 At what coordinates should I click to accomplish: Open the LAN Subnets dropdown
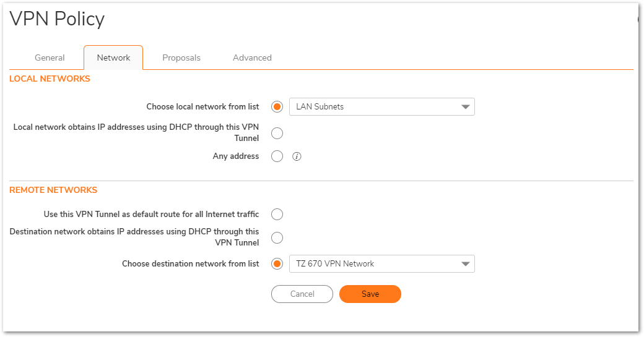click(382, 106)
